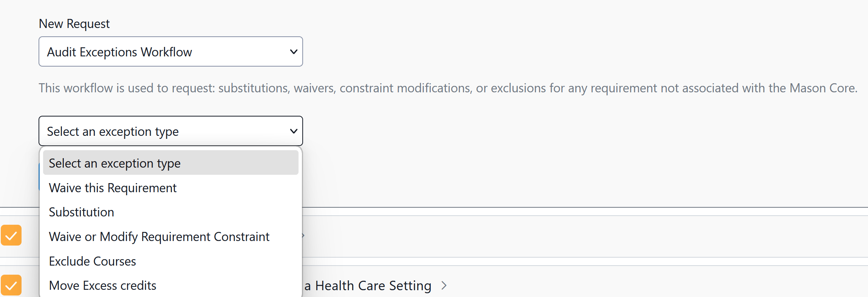Select Waive this Requirement from the list

(x=113, y=188)
